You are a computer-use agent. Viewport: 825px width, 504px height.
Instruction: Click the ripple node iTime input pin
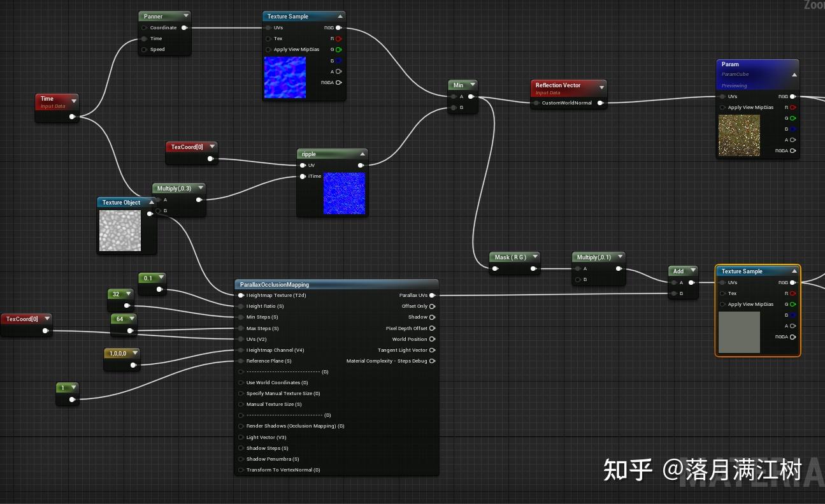coord(303,176)
